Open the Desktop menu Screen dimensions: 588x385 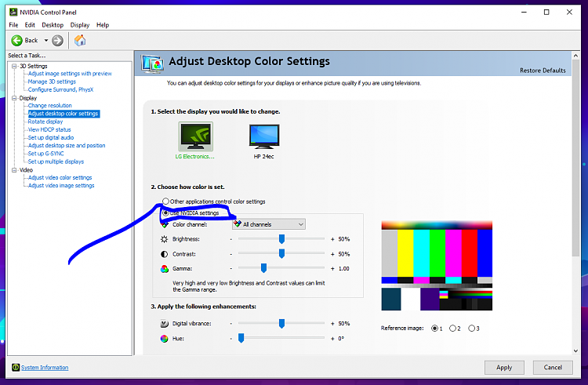click(x=53, y=25)
